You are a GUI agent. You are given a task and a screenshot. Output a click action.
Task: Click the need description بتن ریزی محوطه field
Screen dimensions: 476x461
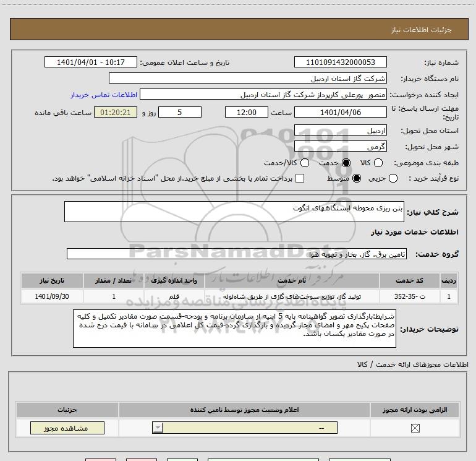coord(234,212)
